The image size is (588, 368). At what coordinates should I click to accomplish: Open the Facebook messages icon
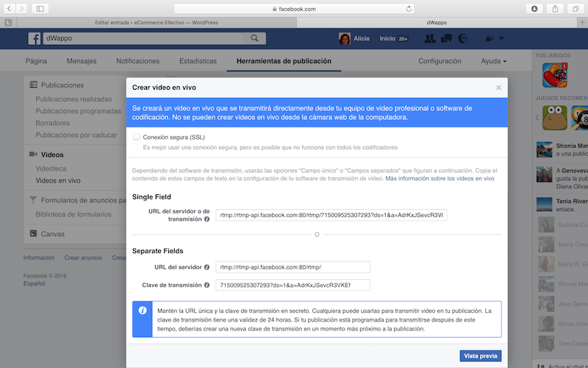[446, 38]
